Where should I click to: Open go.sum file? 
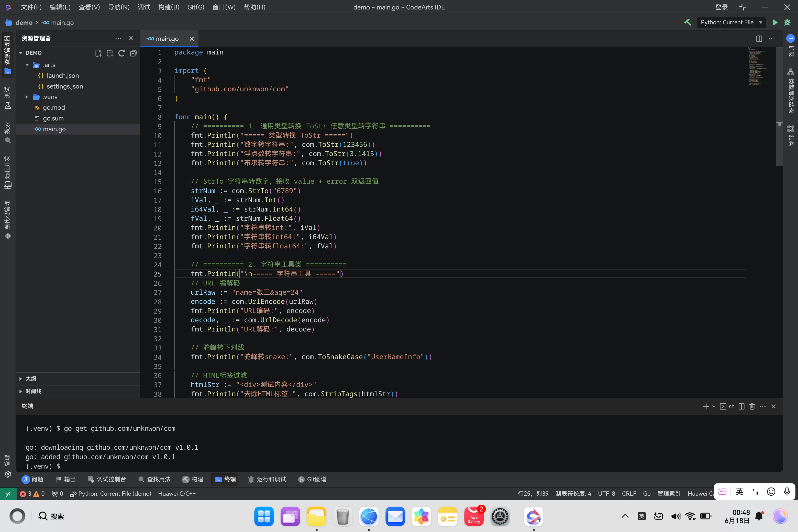(78, 118)
